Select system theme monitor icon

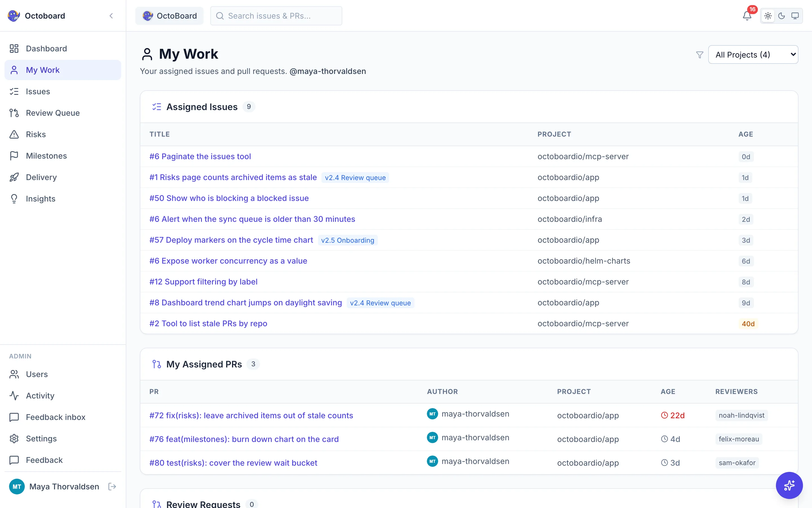click(795, 16)
